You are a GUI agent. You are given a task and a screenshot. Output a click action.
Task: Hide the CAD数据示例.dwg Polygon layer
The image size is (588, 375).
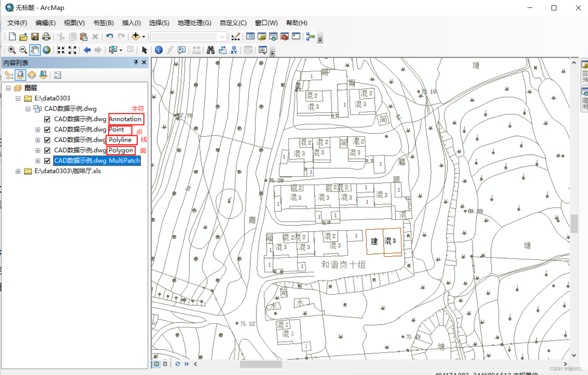(x=47, y=150)
